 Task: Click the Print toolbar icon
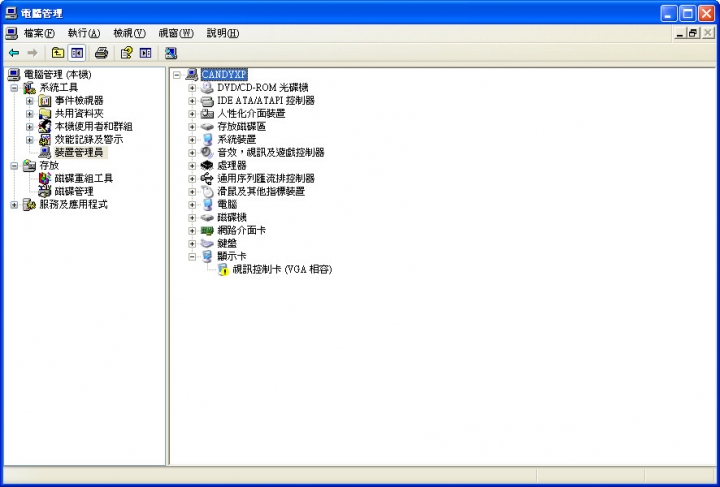[101, 53]
